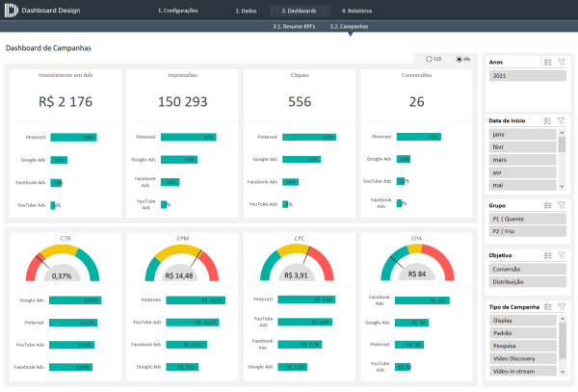Clear the Tipo de Campanha filter

click(561, 306)
